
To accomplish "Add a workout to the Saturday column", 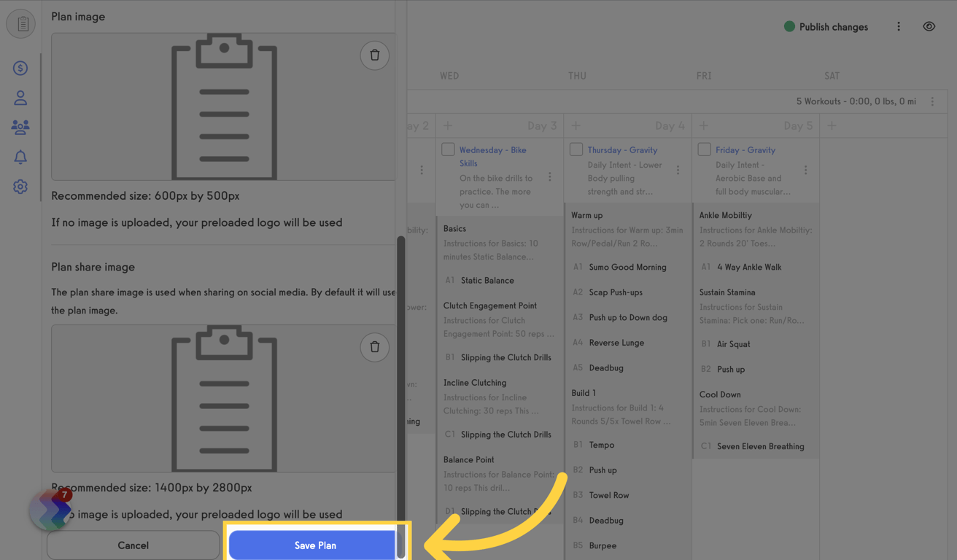I will tap(832, 125).
